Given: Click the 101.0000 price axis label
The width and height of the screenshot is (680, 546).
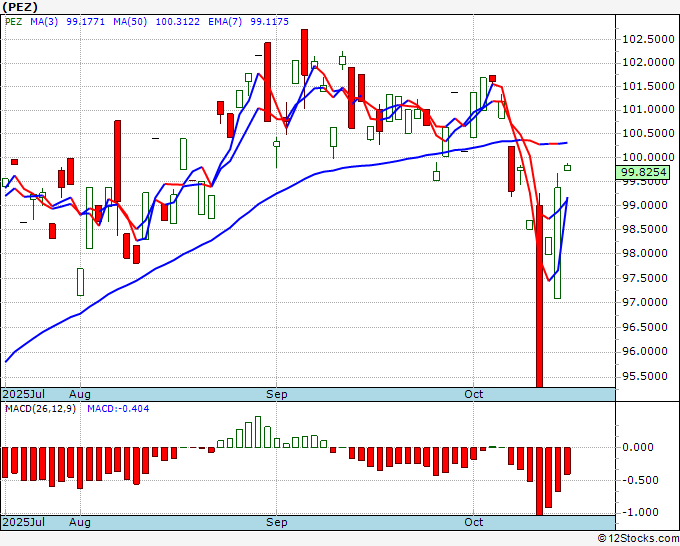Looking at the screenshot, I should tap(648, 110).
